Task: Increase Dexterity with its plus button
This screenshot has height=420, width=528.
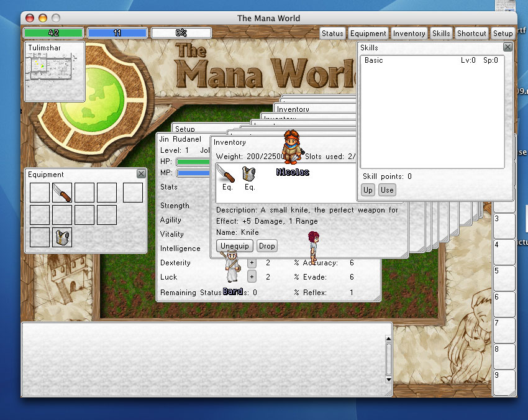Action: click(252, 263)
